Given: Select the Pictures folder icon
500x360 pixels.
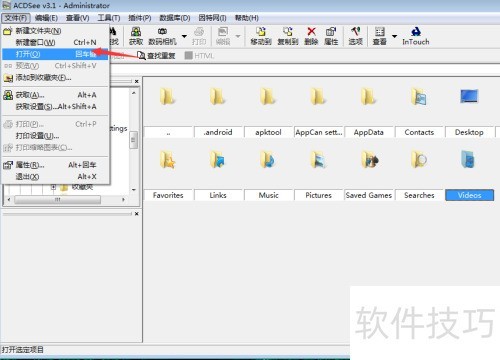Looking at the screenshot, I should tap(318, 160).
